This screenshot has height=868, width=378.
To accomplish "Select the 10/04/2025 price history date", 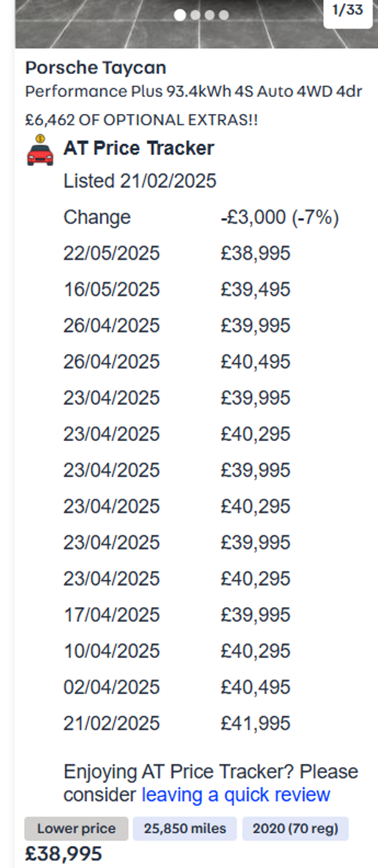I will (111, 651).
